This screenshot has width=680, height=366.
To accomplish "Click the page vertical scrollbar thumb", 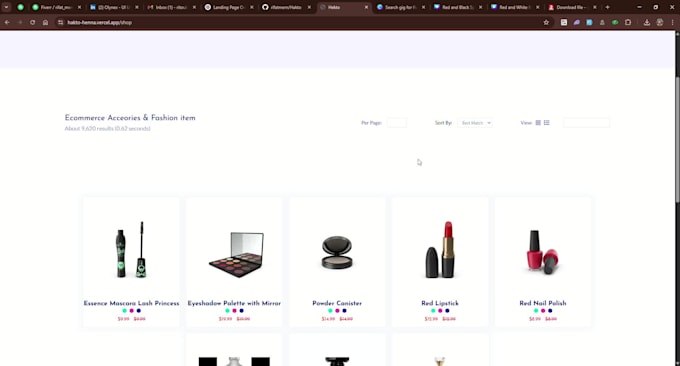I will pyautogui.click(x=677, y=139).
